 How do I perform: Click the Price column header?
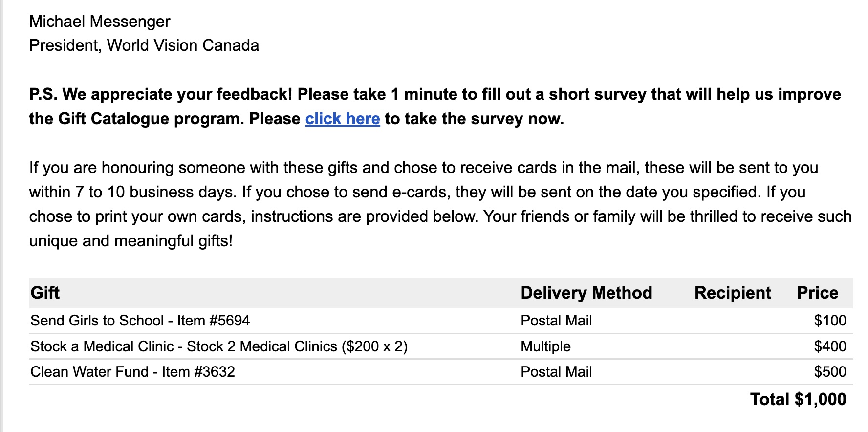[817, 293]
